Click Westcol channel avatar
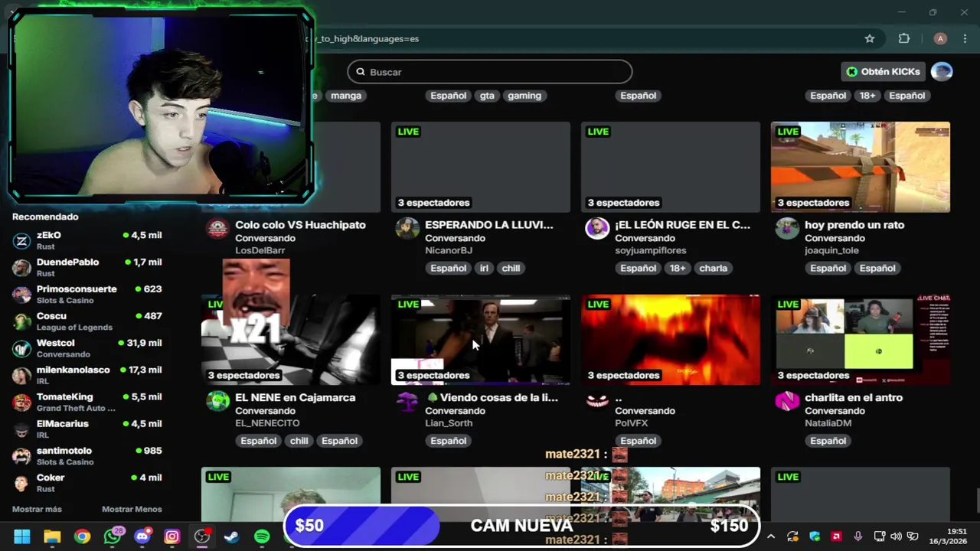The width and height of the screenshot is (980, 551). coord(22,348)
